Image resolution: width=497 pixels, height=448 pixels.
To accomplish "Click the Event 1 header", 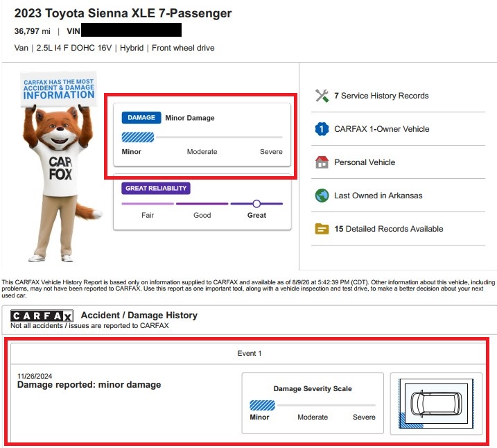I will [250, 353].
